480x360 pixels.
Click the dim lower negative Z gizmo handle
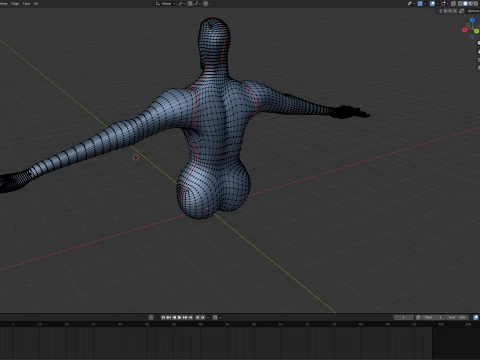point(472,37)
